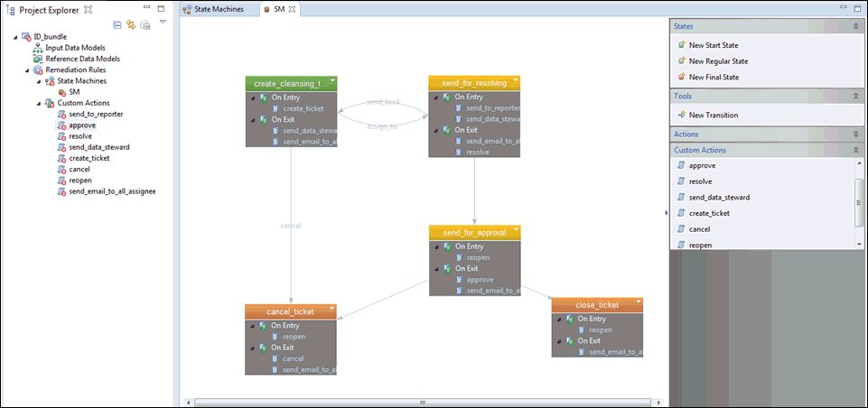Screen dimensions: 868x408
Task: Open dropdown arrow on create_cleansing state
Action: (x=332, y=81)
